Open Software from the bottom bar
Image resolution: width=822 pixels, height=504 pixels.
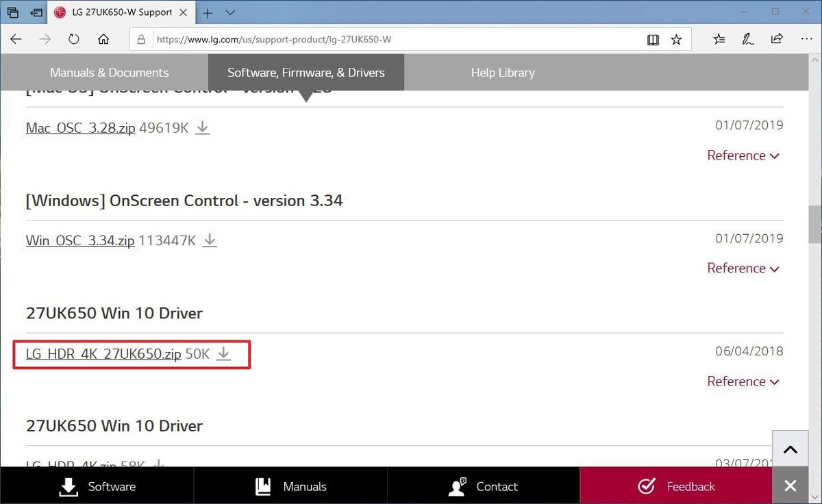coord(98,486)
